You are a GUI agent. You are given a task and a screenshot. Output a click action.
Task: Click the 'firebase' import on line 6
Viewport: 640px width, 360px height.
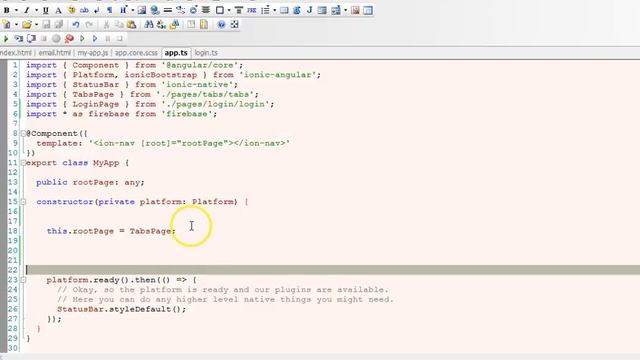[189, 114]
